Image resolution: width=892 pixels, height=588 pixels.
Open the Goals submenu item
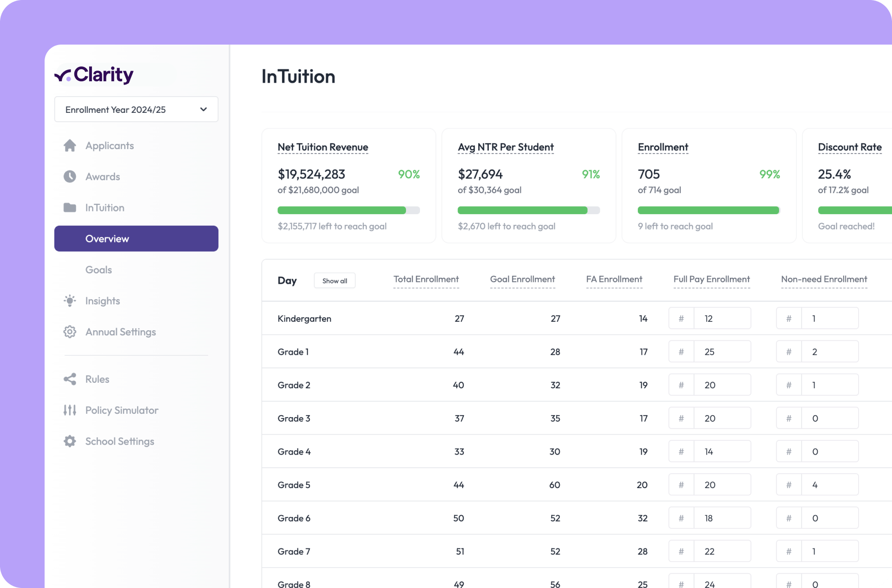tap(98, 270)
